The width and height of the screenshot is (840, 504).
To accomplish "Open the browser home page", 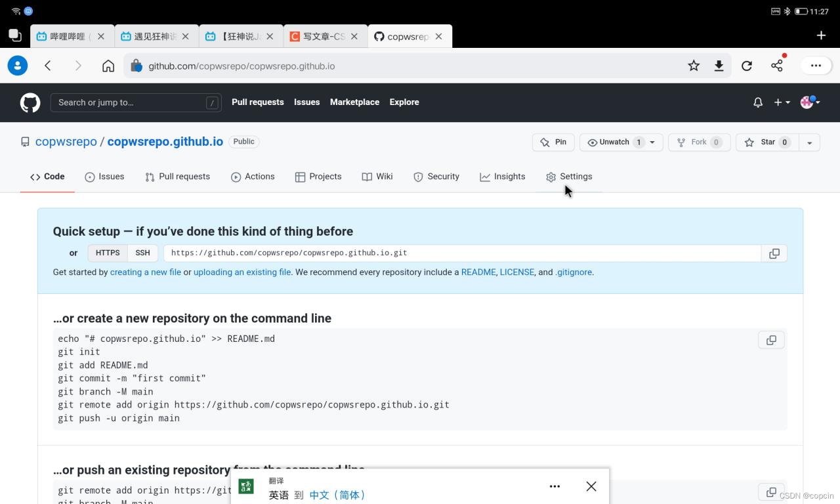I will coord(108,66).
